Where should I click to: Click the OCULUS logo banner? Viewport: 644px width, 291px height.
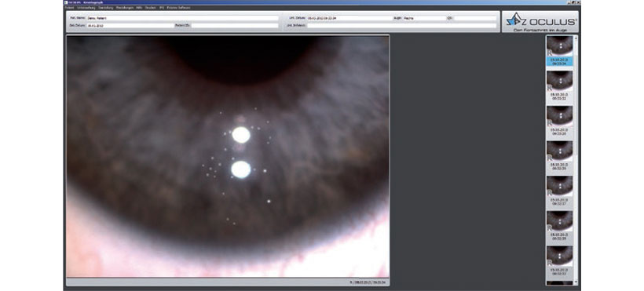[540, 22]
